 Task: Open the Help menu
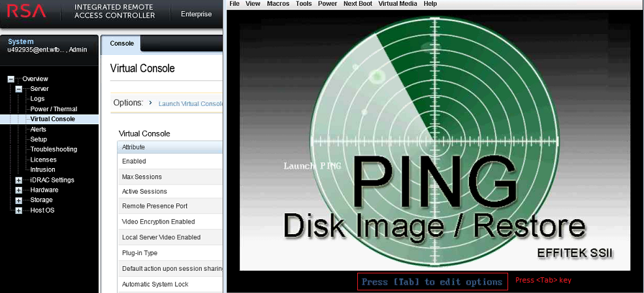430,4
